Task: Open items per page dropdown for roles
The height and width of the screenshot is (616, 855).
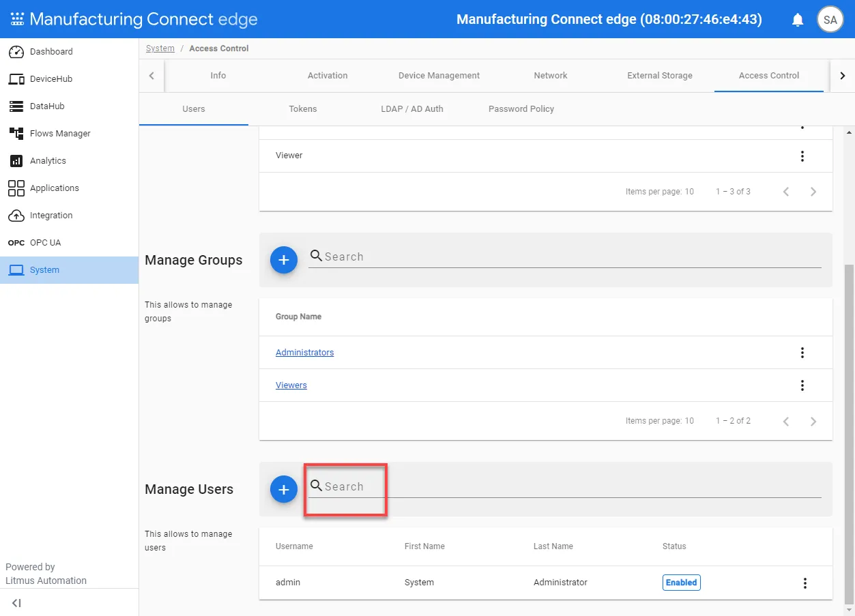Action: point(689,192)
